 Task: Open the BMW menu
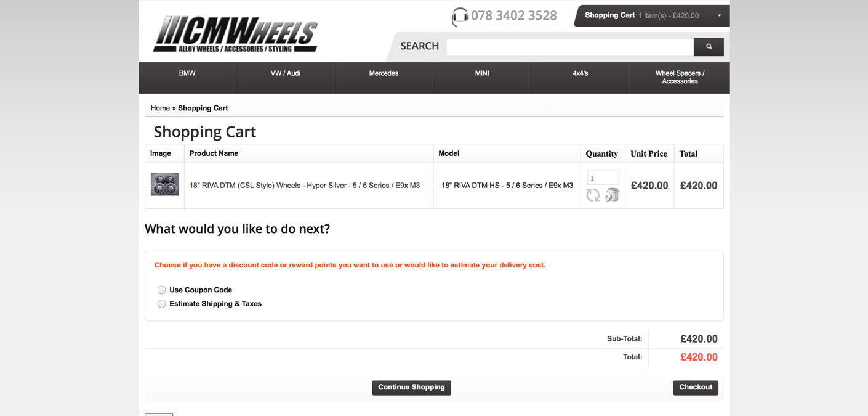tap(187, 73)
